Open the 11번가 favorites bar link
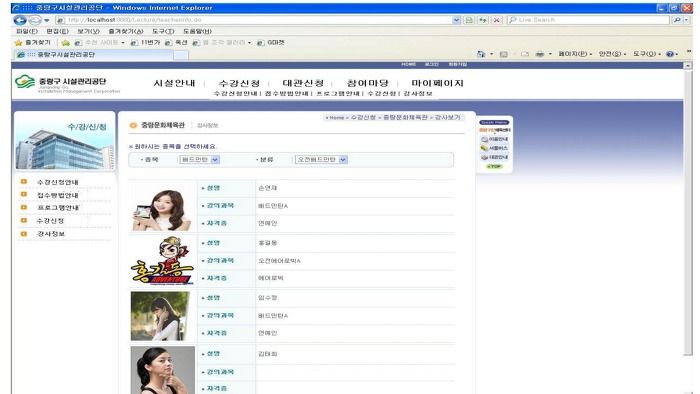This screenshot has width=700, height=394. 145,42
